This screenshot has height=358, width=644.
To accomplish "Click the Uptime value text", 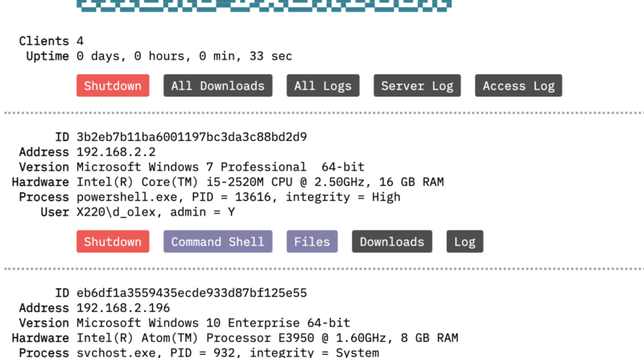I will tap(184, 56).
